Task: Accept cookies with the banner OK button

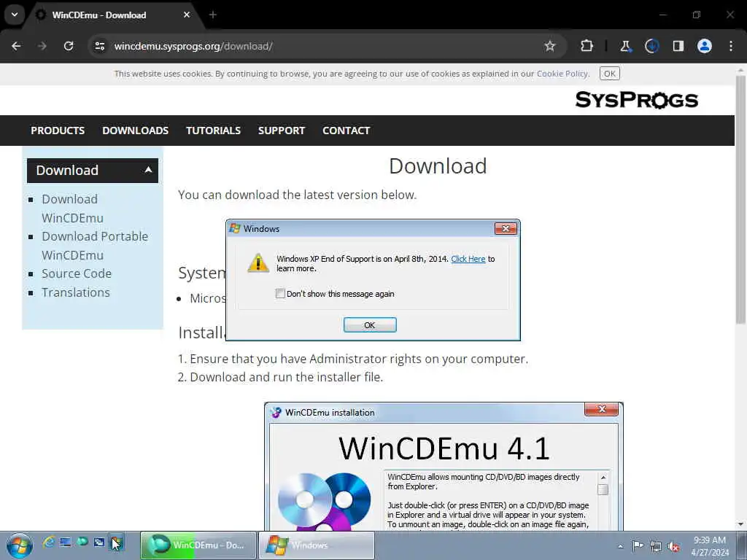Action: pos(609,74)
